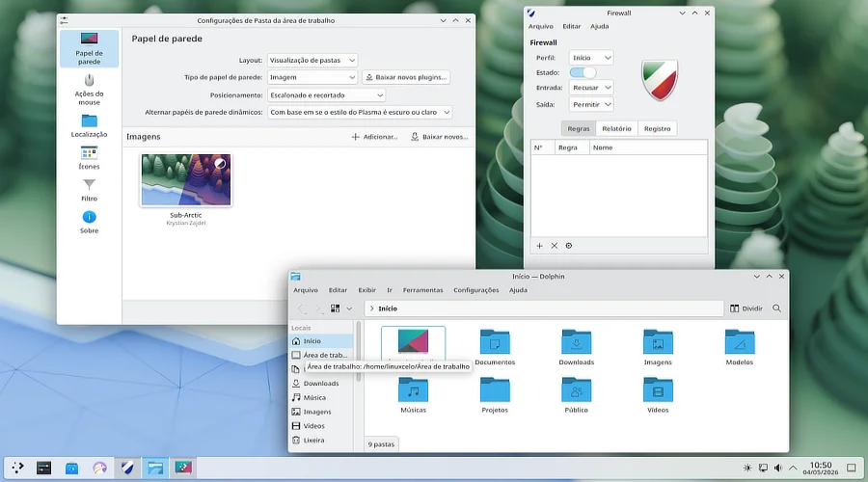Image resolution: width=868 pixels, height=482 pixels.
Task: Open Layout dropdown in wallpaper settings
Action: click(x=312, y=60)
